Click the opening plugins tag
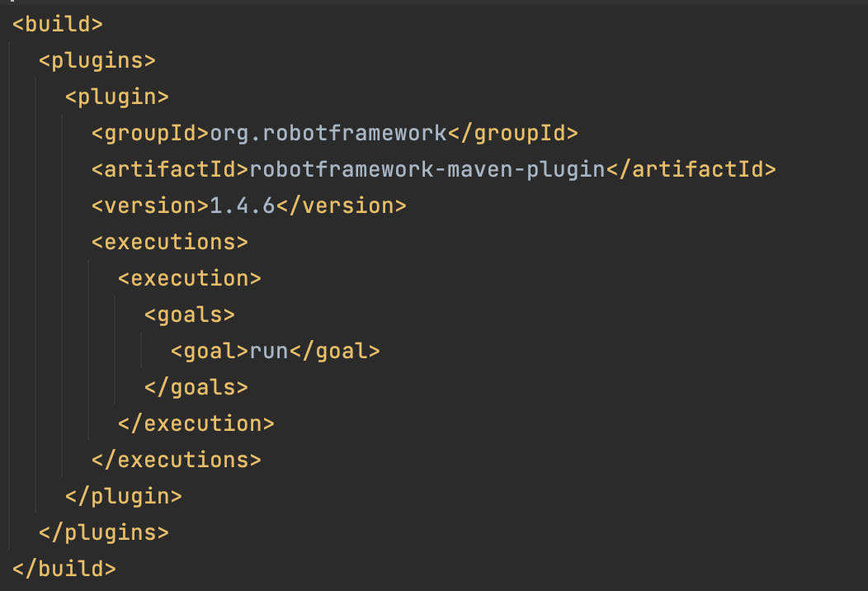 (x=97, y=61)
